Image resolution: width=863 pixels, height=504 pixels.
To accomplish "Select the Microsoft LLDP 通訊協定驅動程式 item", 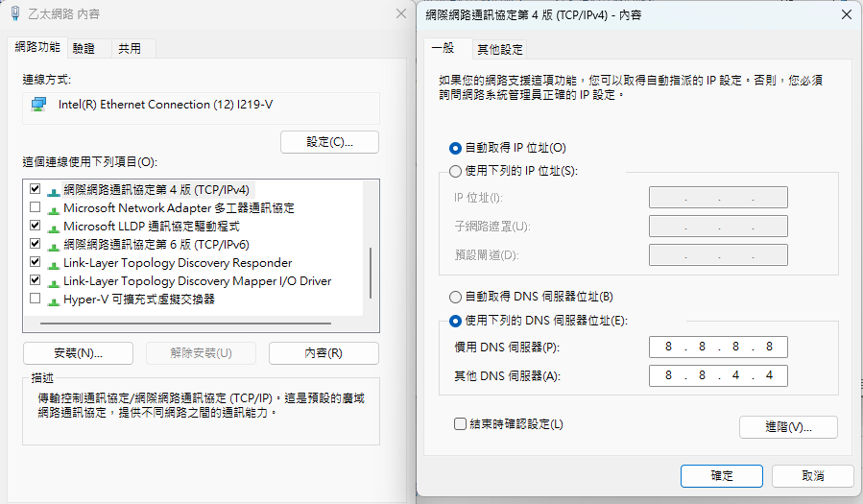I will point(151,227).
